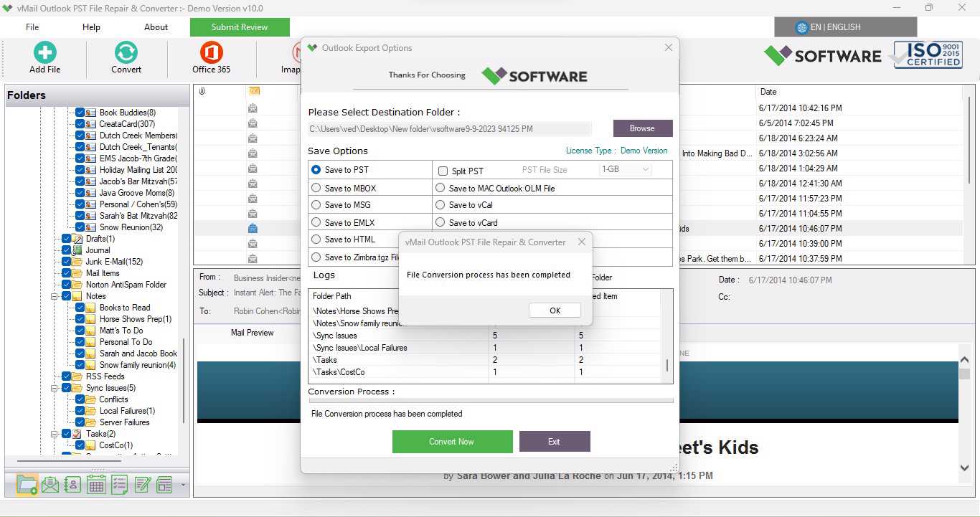Click the destination folder path field
Image resolution: width=980 pixels, height=517 pixels.
pos(450,129)
